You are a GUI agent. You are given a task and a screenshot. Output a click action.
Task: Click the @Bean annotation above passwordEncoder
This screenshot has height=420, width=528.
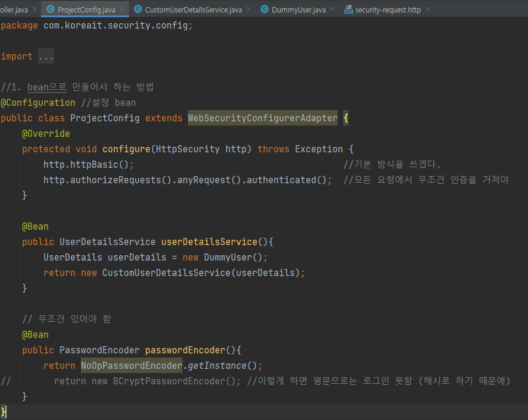point(35,335)
